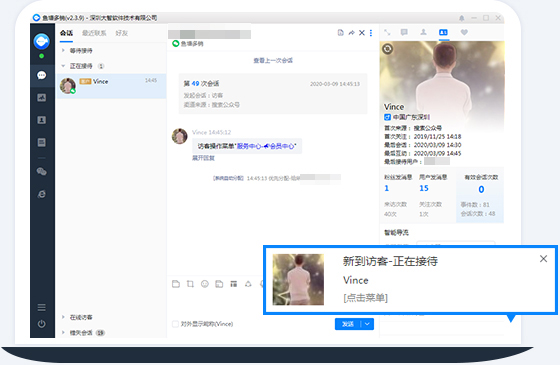Open the three-dot more menu in the chat header
Image resolution: width=560 pixels, height=365 pixels.
tap(371, 33)
